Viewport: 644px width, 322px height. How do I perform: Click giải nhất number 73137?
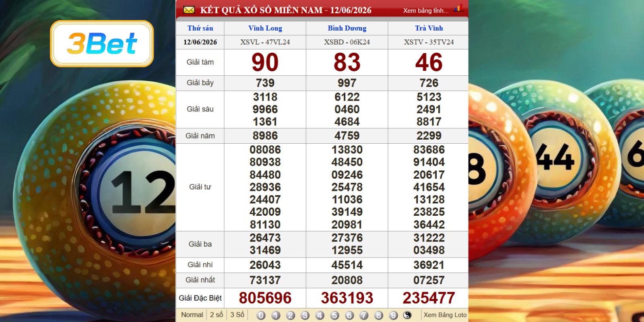point(265,280)
